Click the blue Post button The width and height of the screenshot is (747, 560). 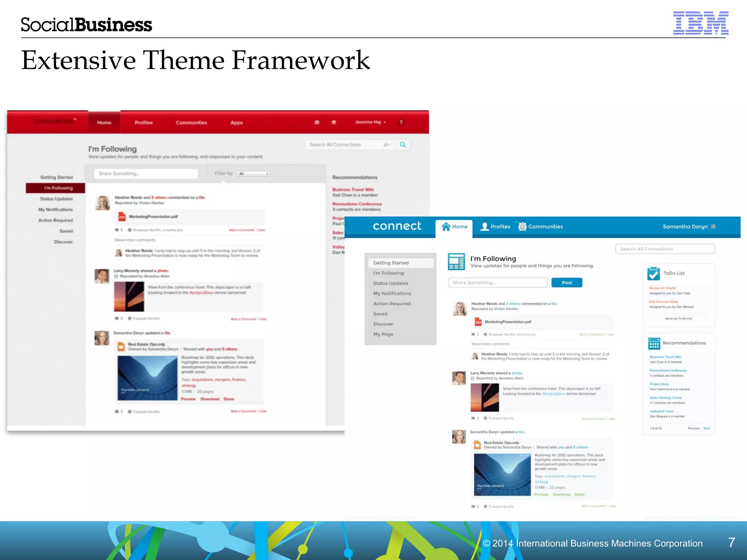click(567, 283)
